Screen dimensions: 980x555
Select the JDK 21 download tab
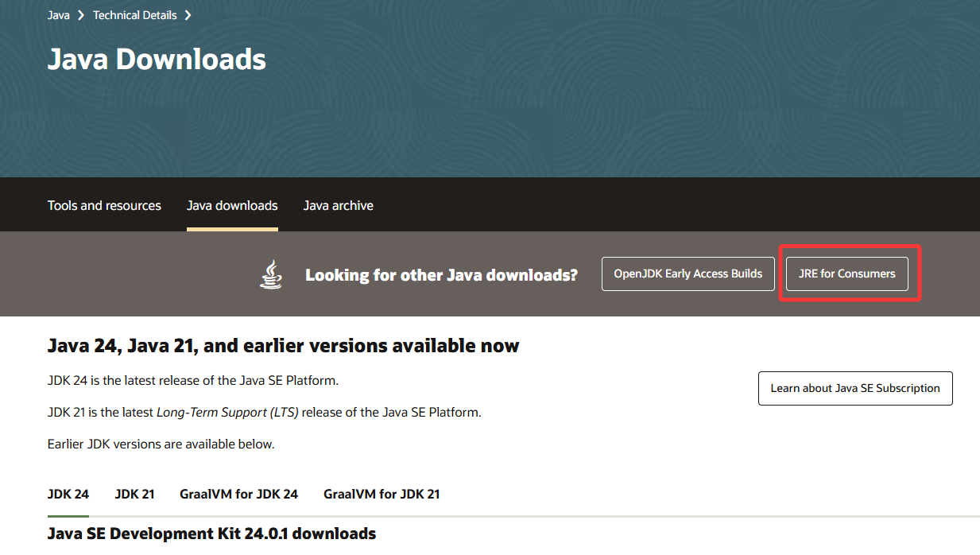pos(134,494)
